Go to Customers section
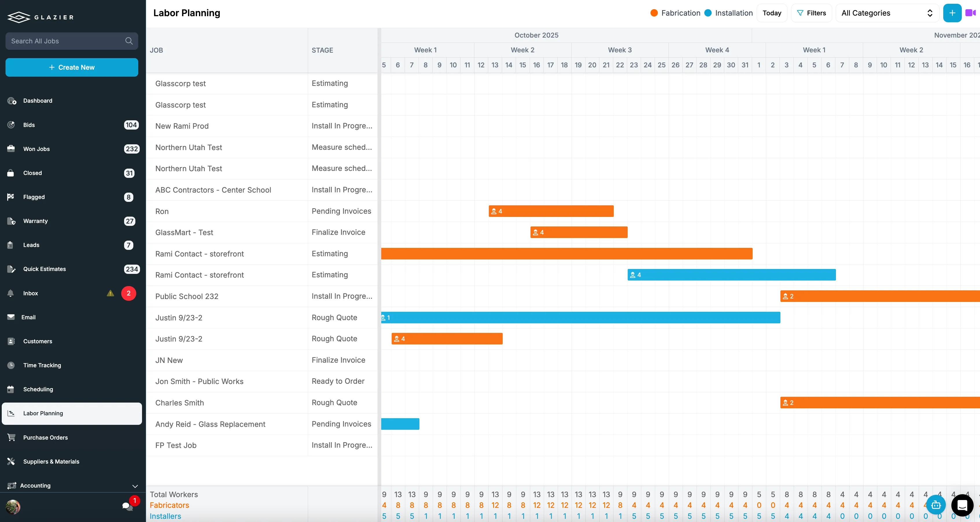The image size is (980, 522). pos(38,341)
